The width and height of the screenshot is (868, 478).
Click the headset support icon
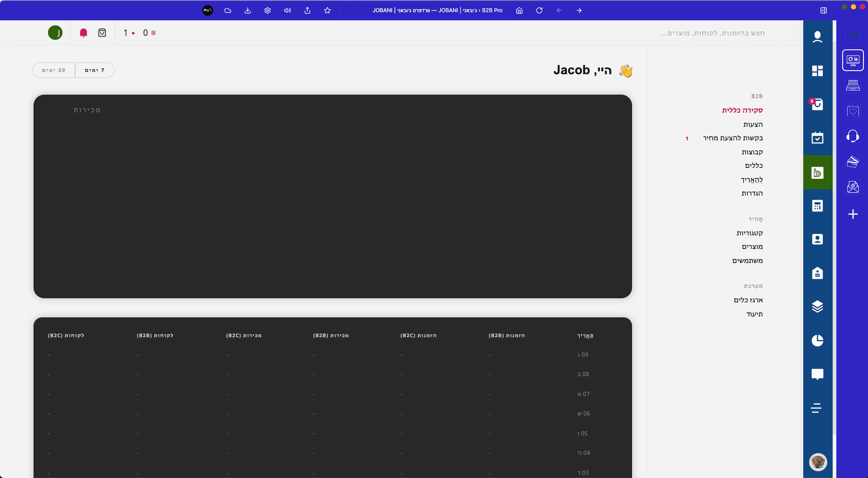(x=853, y=136)
